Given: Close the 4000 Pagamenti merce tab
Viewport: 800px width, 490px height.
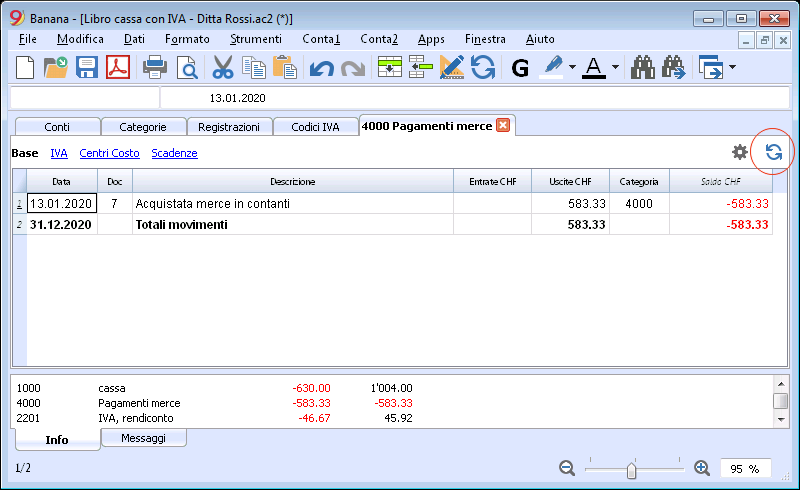Looking at the screenshot, I should [503, 126].
